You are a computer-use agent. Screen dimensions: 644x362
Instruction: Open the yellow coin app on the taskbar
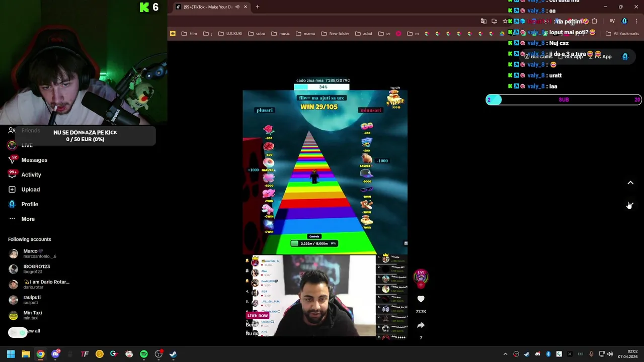coord(100,354)
